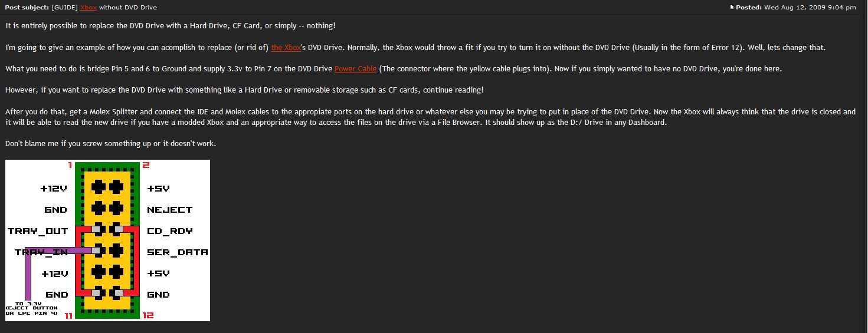Click the top-left +12V label in diagram
Screen dimensions: 868x333
pos(54,189)
